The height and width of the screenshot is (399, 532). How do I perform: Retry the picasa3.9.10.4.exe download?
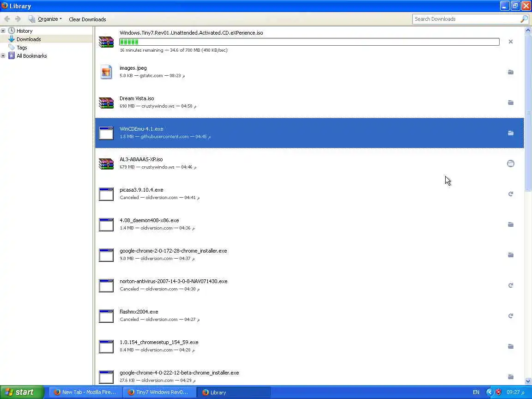(510, 194)
